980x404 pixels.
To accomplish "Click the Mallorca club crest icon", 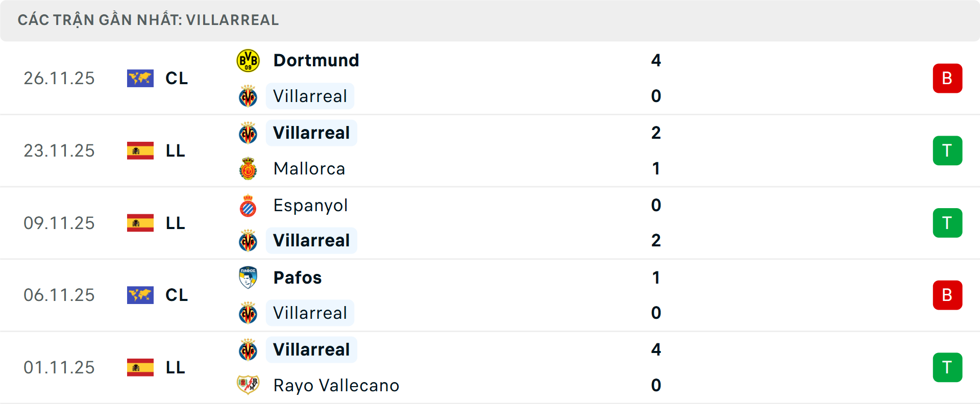I will 248,169.
